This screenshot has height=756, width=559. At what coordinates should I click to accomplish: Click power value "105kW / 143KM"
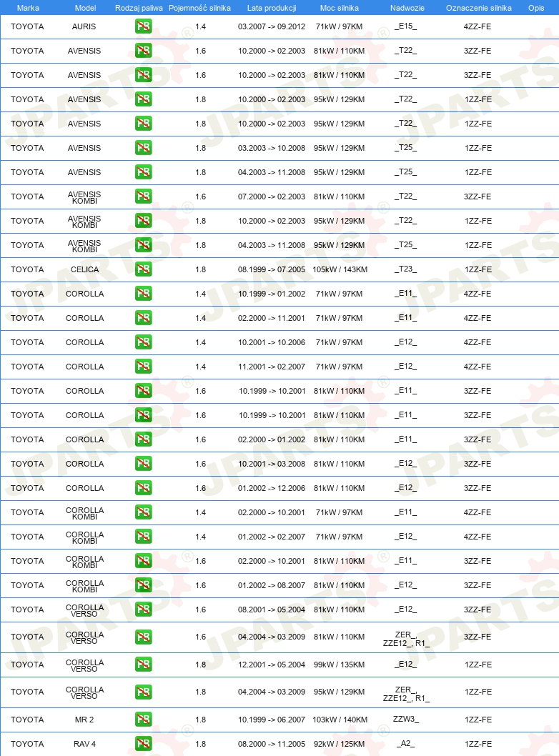coord(340,269)
